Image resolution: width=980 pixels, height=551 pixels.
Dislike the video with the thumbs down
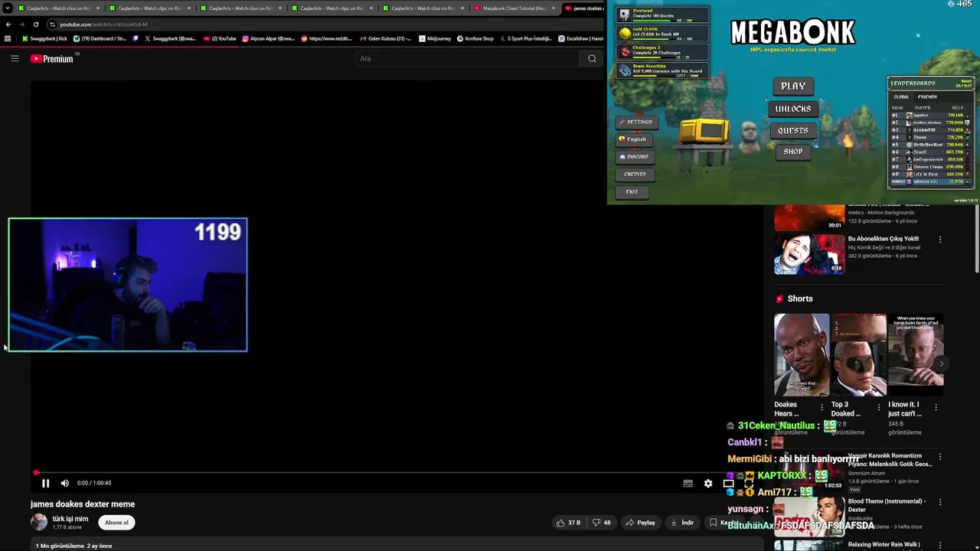point(602,523)
